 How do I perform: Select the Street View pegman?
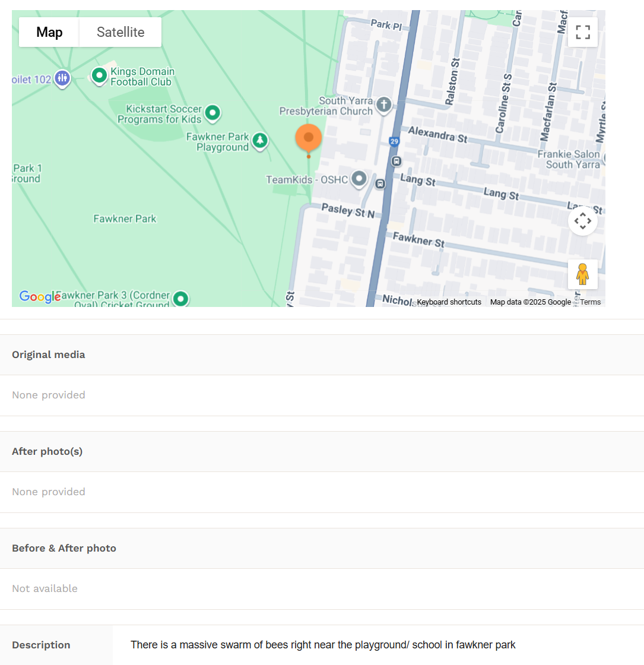click(x=582, y=274)
